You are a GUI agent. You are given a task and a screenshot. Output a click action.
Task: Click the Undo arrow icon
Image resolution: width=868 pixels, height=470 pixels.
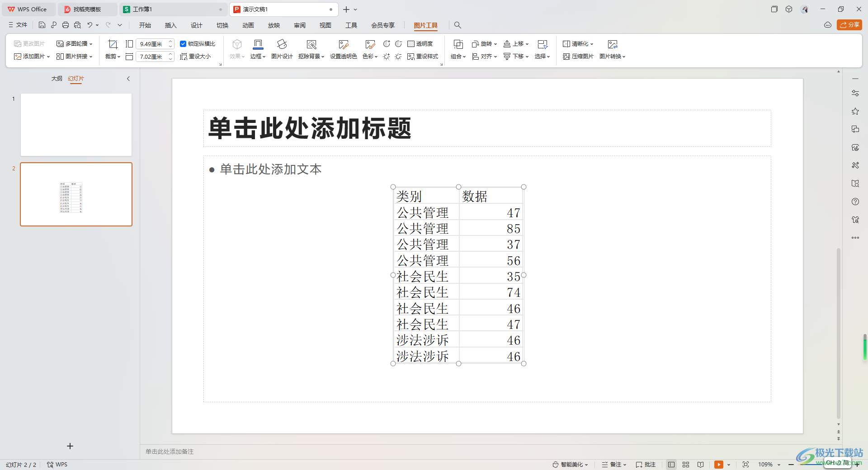(x=90, y=25)
